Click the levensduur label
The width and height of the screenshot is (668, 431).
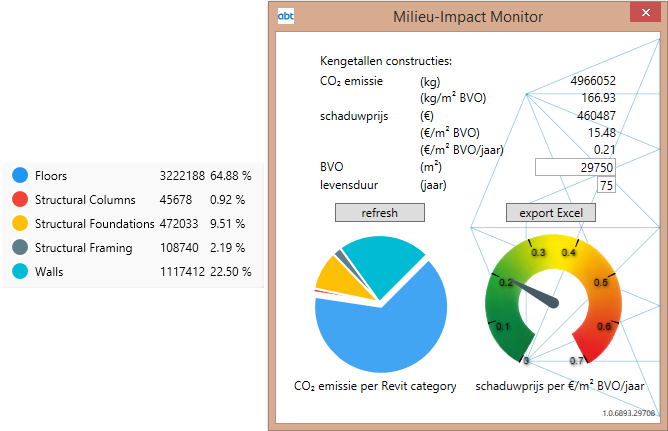pos(349,185)
